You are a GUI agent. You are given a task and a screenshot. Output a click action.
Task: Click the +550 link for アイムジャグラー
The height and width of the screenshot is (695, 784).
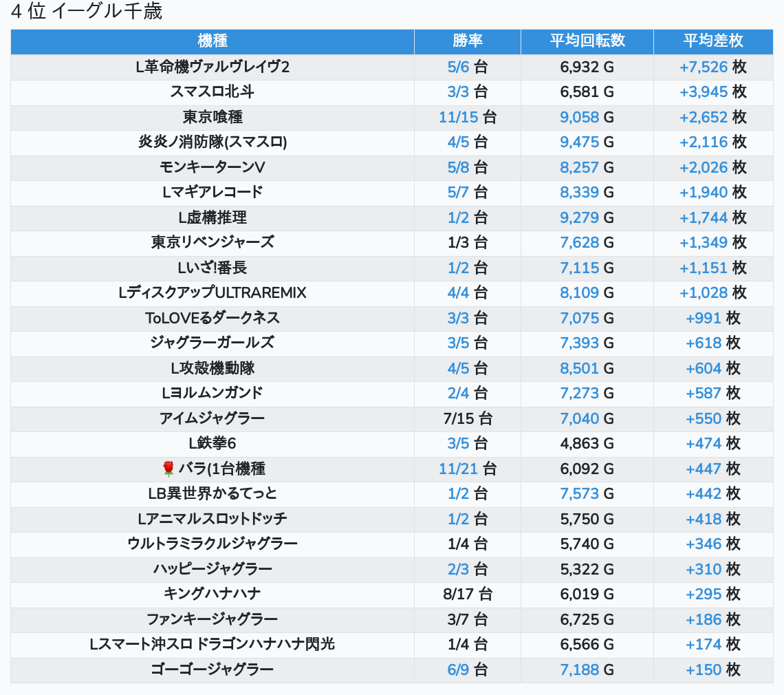(x=703, y=419)
